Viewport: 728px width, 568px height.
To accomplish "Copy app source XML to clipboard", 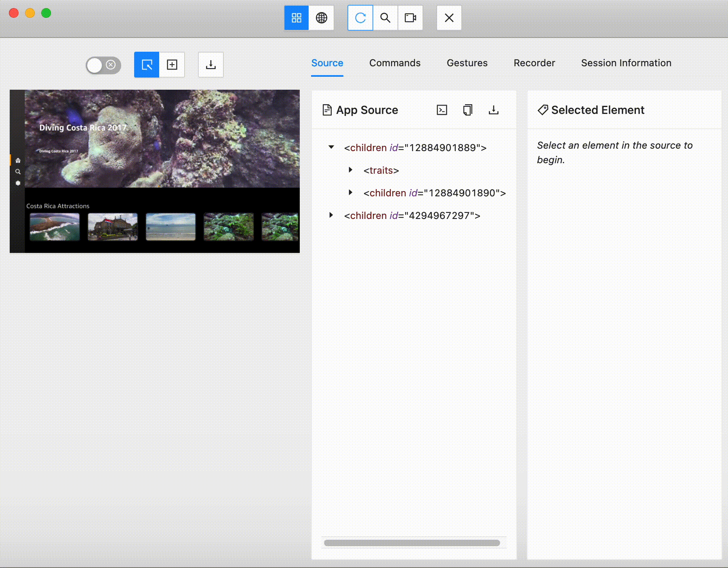I will 468,110.
